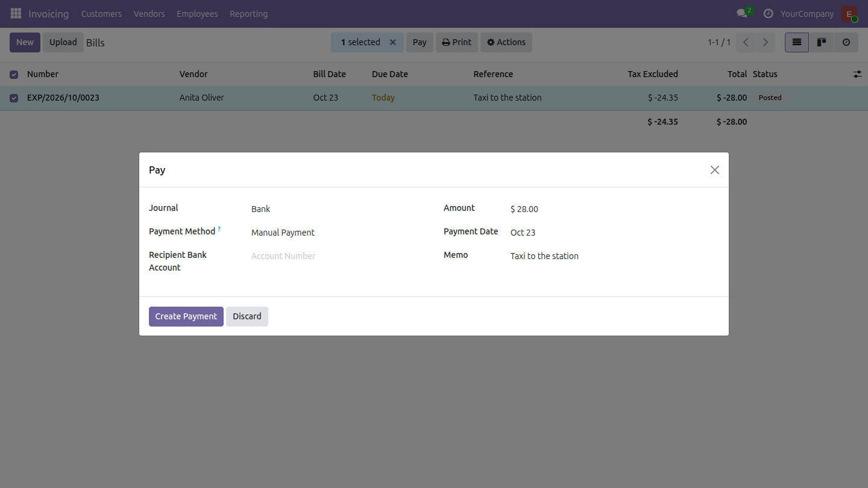Viewport: 868px width, 488px height.
Task: Toggle the select-all bills checkbox
Action: (x=14, y=75)
